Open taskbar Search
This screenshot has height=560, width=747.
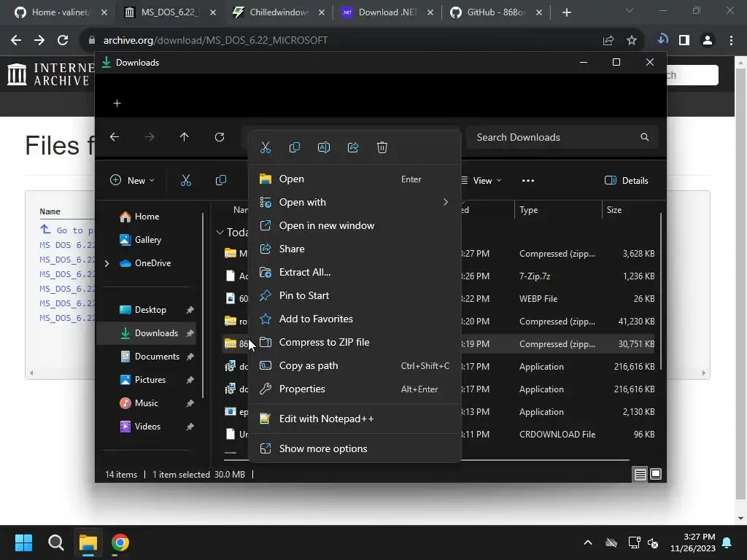click(x=55, y=542)
